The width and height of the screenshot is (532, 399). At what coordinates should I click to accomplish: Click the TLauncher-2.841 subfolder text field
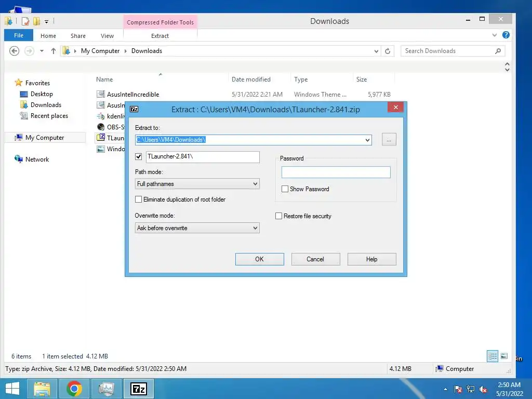coord(203,157)
